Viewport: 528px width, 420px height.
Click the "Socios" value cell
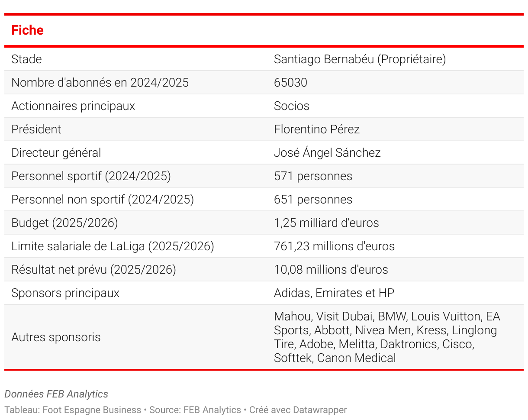(291, 106)
